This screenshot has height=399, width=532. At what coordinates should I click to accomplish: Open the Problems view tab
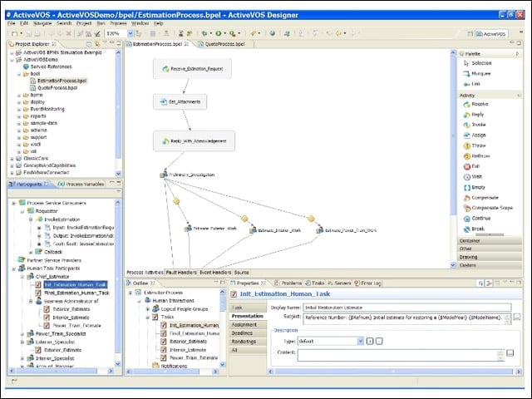coord(288,283)
